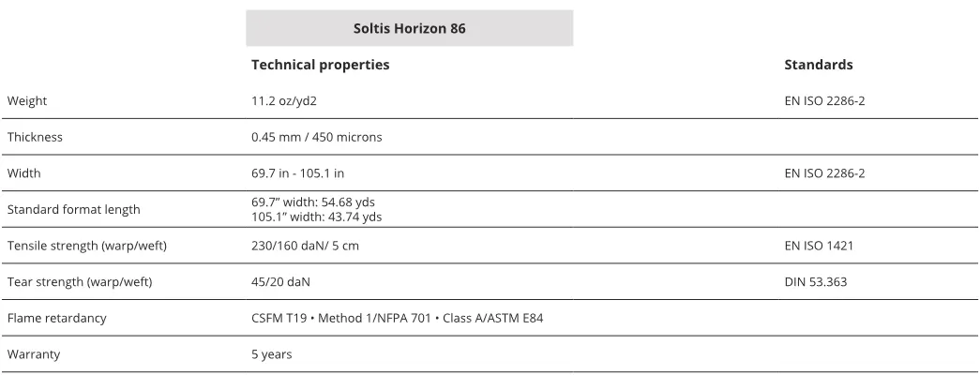Click EN ISO 2286-2 in the Weight row
Viewport: 980px width, 375px height.
(x=824, y=100)
